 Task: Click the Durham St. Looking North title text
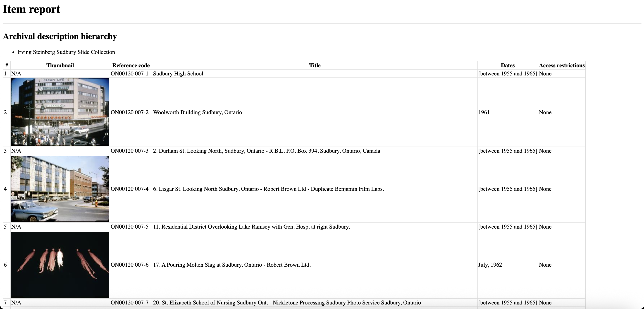[266, 151]
